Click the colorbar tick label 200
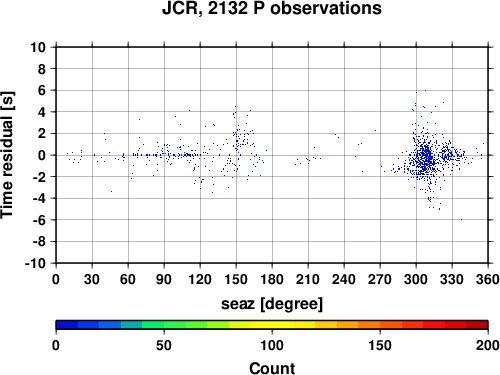The width and height of the screenshot is (500, 375). point(488,345)
